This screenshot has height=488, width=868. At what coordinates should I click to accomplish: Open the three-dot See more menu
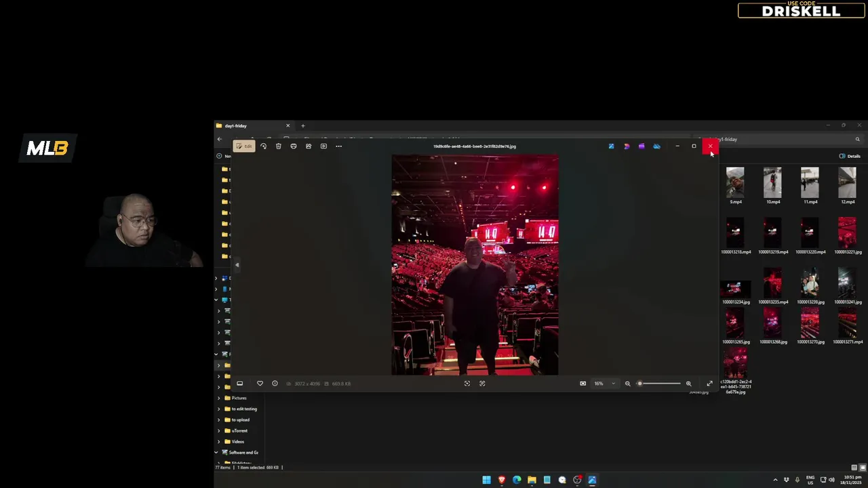coord(338,146)
